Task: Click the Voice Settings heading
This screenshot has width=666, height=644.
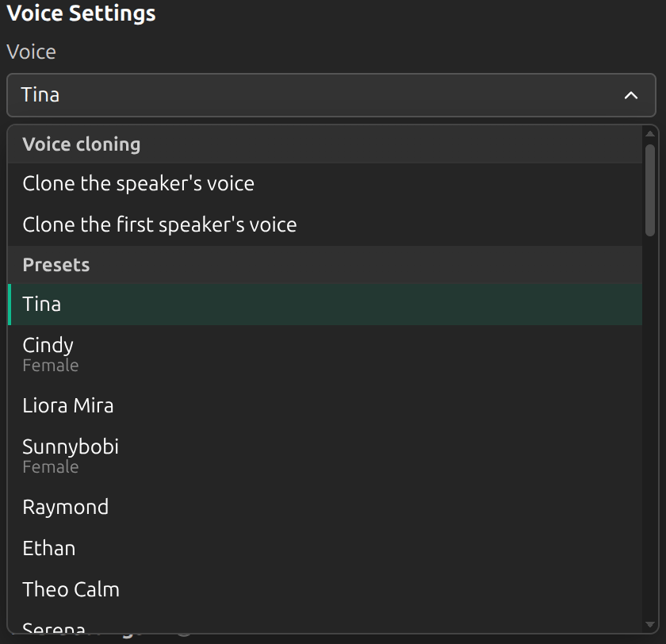Action: (x=82, y=13)
